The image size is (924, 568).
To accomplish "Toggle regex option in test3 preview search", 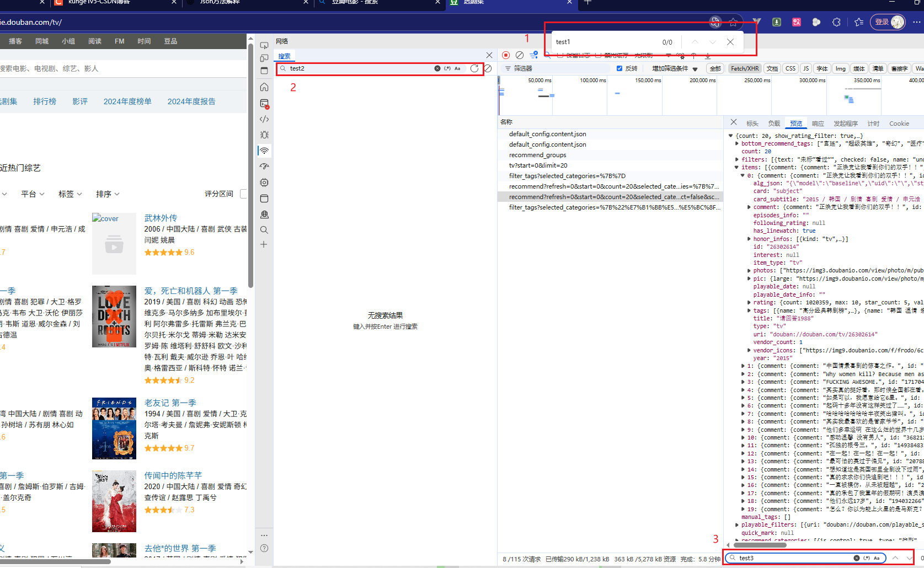I will 867,558.
